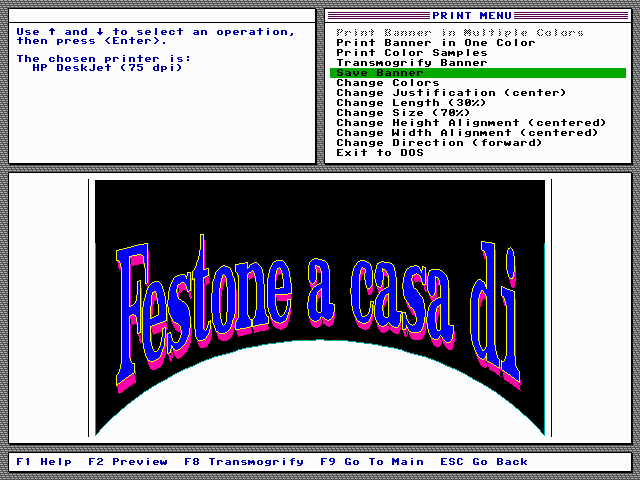Image resolution: width=640 pixels, height=480 pixels.
Task: Select Change Justification (center)
Action: 451,93
